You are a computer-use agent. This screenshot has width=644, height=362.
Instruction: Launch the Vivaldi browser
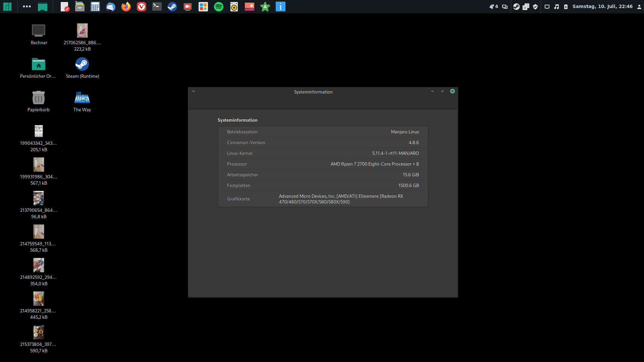(142, 7)
